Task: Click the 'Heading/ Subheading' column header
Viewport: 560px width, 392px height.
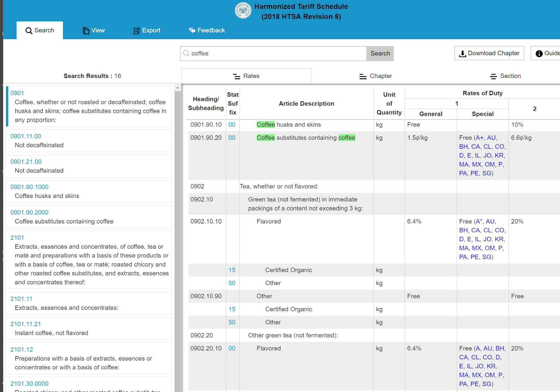Action: pos(206,104)
